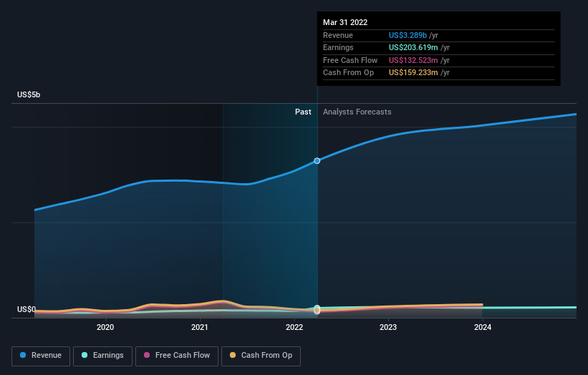Click the 2021 x-axis label
Screen dimensions: 588x375
[x=200, y=327]
